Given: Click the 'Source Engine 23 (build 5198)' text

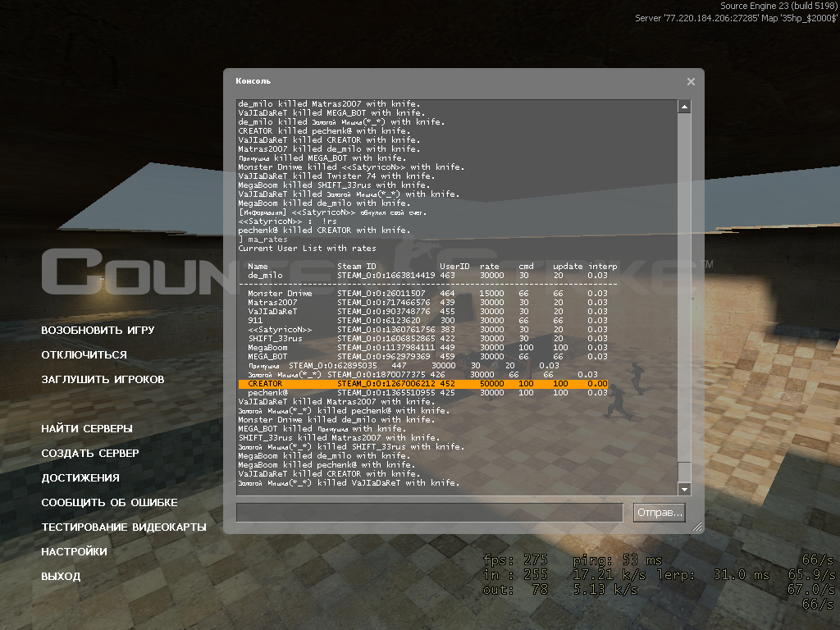Looking at the screenshot, I should (779, 6).
